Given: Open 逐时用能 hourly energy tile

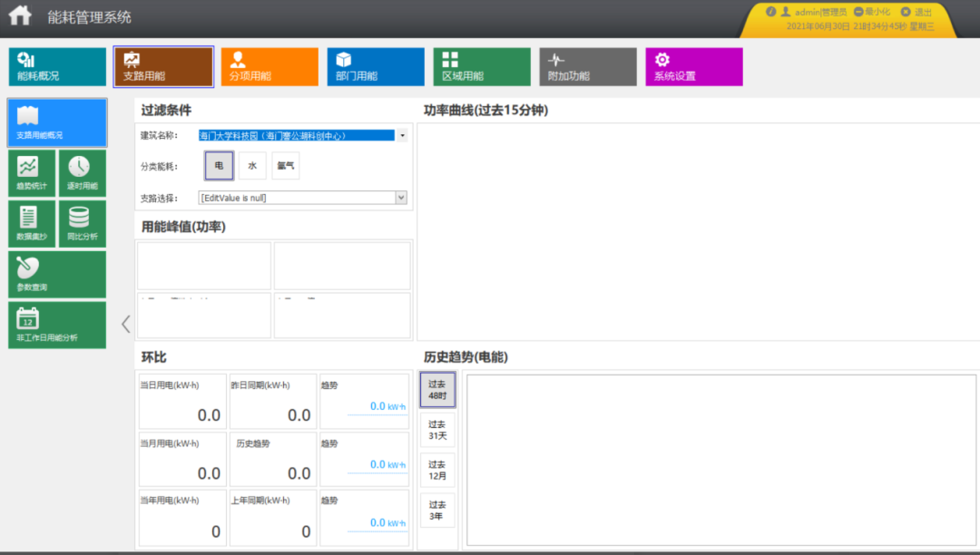Looking at the screenshot, I should click(83, 173).
